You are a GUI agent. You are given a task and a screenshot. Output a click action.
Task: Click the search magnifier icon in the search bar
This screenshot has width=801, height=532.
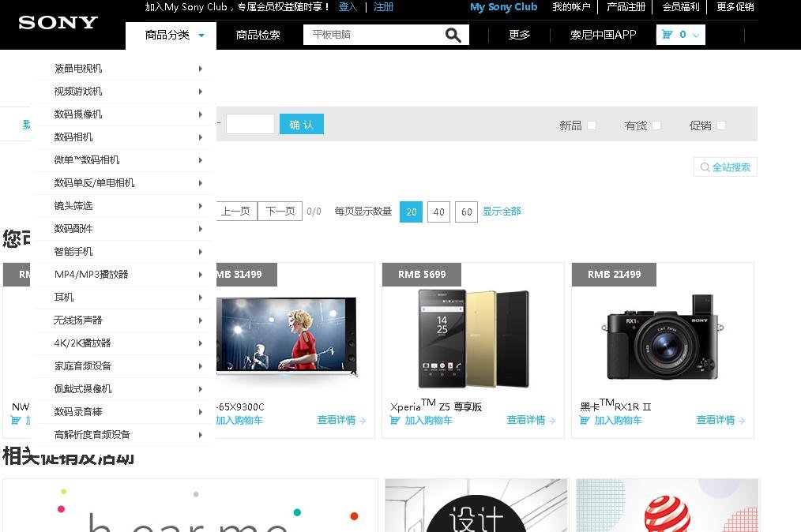tap(453, 35)
